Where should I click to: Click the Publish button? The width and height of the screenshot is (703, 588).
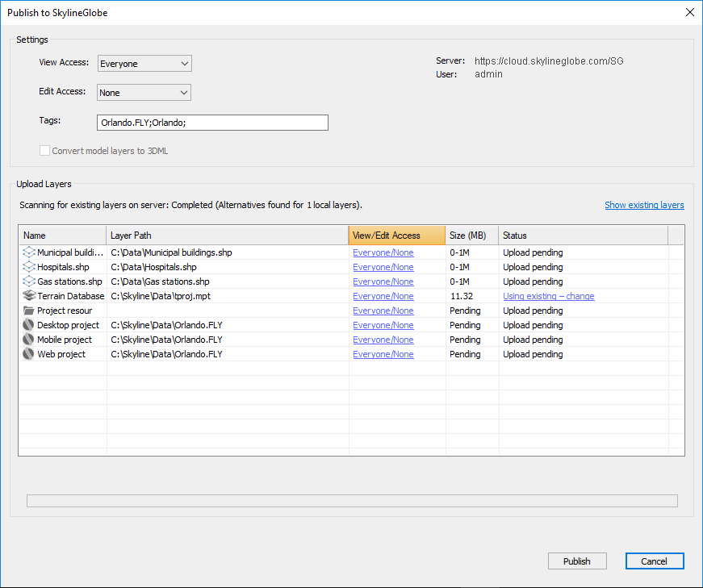[577, 561]
